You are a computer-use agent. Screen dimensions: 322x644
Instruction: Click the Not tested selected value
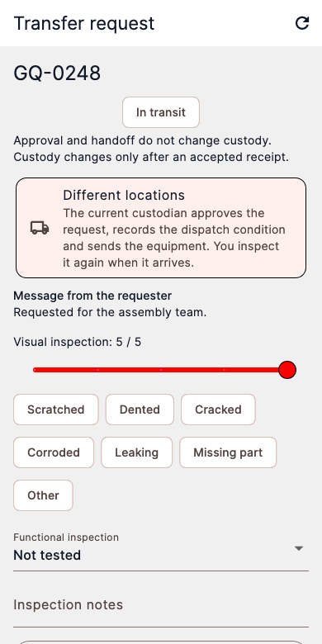click(47, 556)
